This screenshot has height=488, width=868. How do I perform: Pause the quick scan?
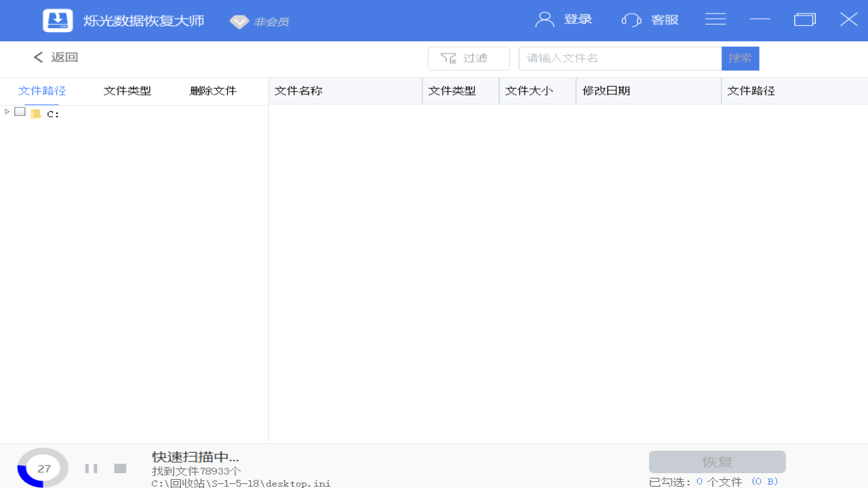tap(91, 468)
